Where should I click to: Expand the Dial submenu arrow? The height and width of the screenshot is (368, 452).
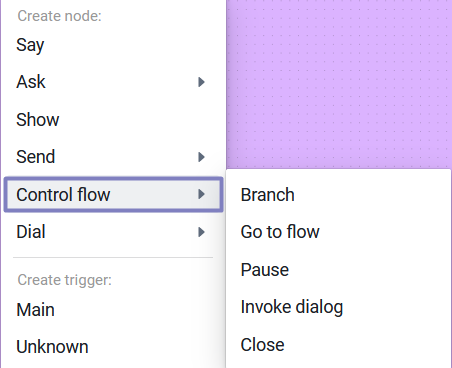(201, 232)
